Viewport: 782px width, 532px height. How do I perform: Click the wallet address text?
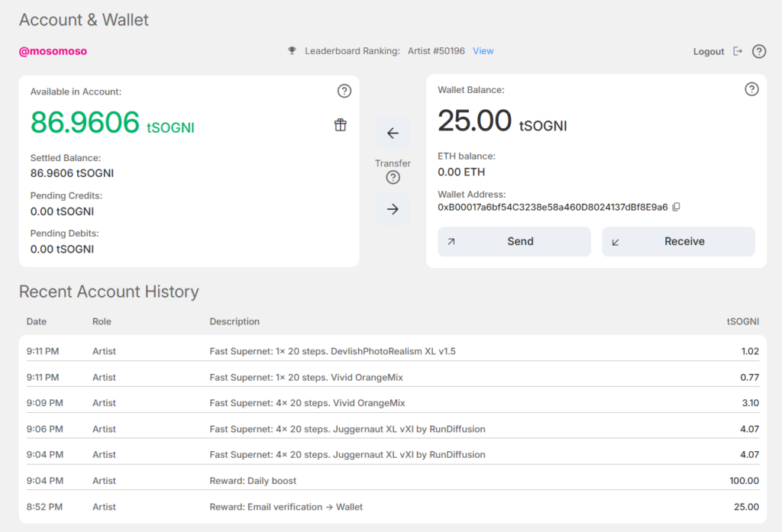(x=552, y=207)
